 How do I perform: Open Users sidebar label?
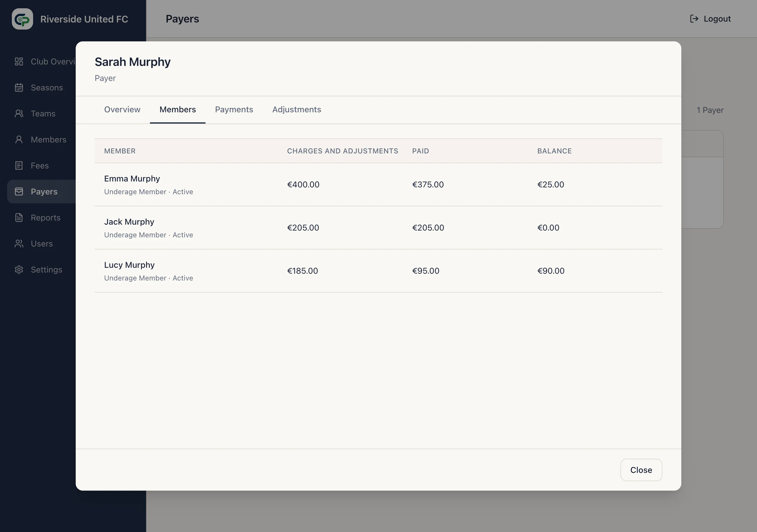[42, 244]
